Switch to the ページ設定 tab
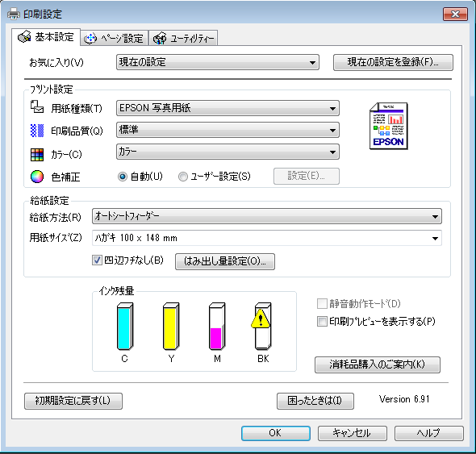Screen dimensions: 476x454 click(x=115, y=38)
